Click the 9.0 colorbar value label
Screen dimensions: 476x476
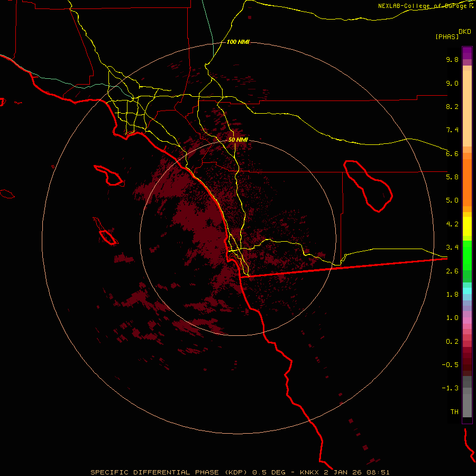452,83
